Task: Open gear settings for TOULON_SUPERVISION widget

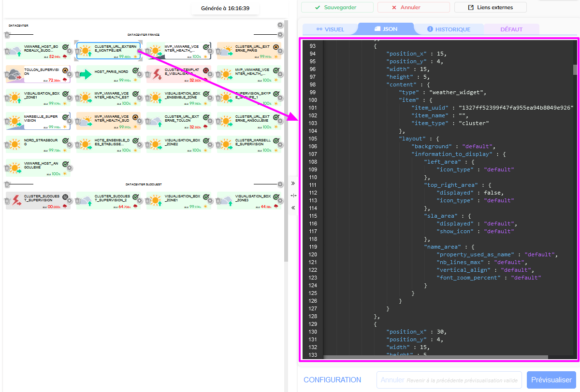Action: point(69,75)
